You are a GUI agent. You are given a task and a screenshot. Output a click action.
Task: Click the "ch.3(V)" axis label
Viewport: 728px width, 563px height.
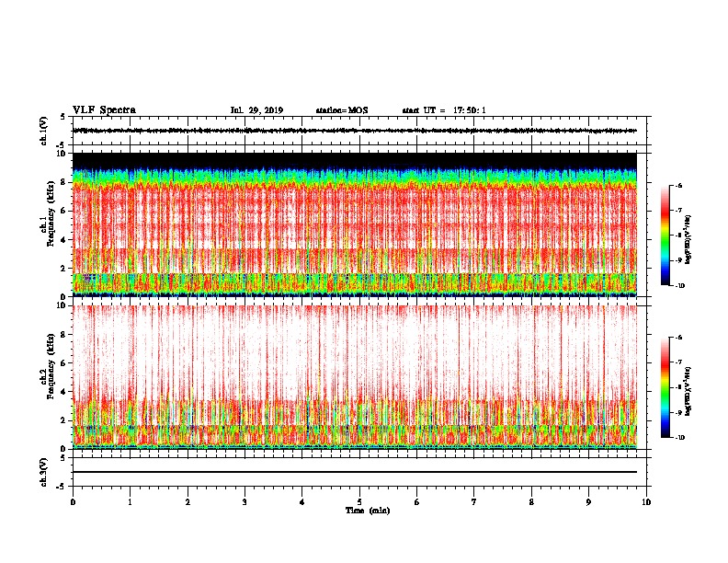[x=44, y=472]
